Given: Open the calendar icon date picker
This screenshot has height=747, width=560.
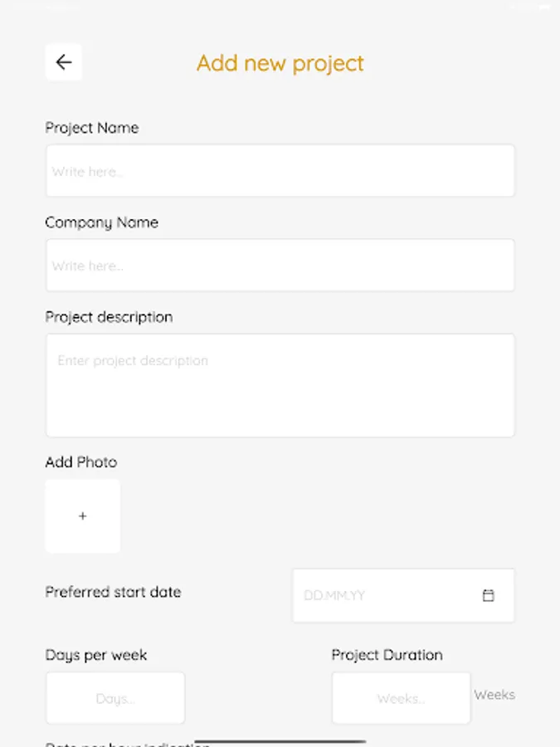Looking at the screenshot, I should click(x=489, y=595).
